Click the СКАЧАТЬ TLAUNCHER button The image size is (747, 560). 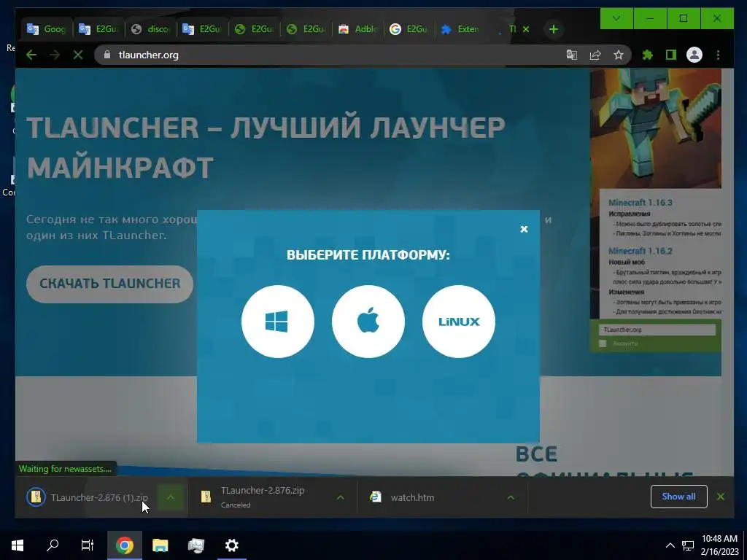coord(110,284)
